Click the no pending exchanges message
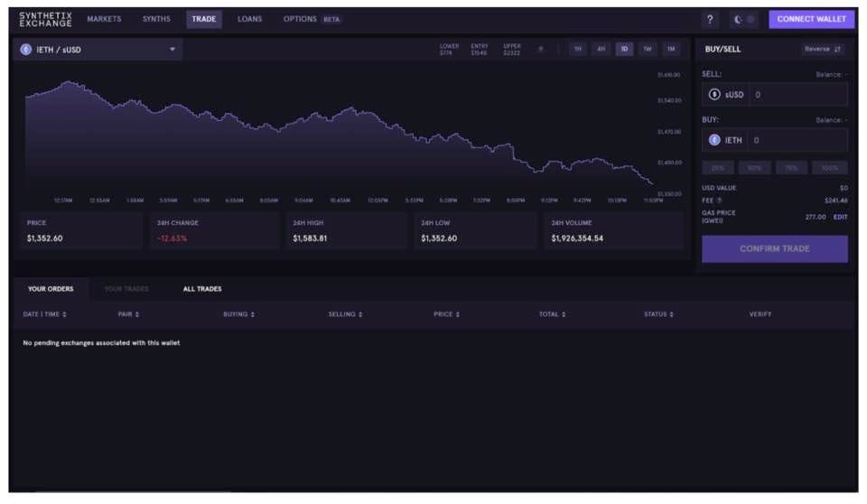The height and width of the screenshot is (504, 867). coord(101,343)
